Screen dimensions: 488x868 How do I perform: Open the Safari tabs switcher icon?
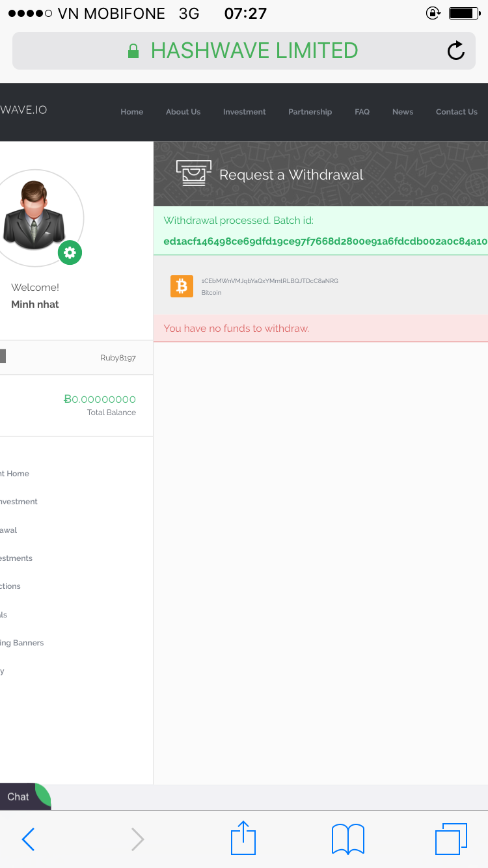(x=451, y=839)
